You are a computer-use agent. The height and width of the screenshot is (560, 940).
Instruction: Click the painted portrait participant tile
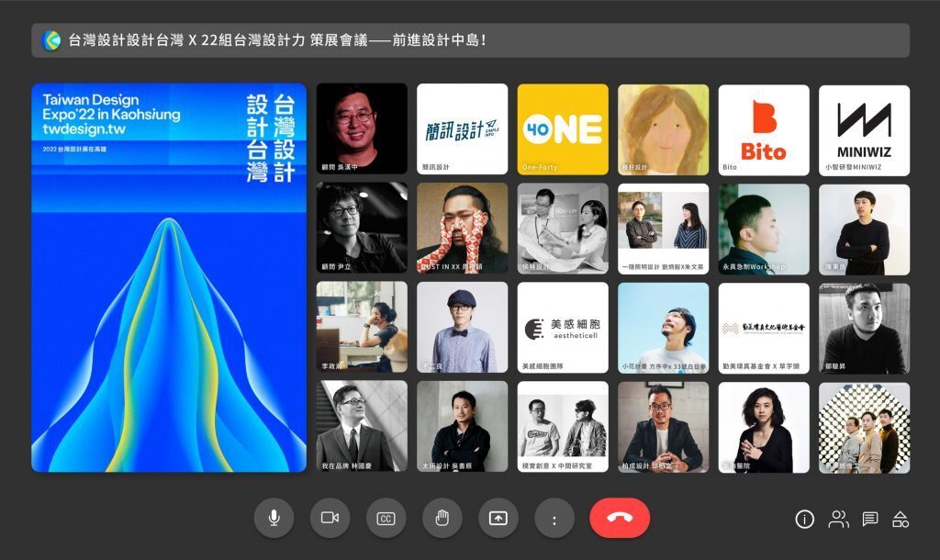click(663, 129)
